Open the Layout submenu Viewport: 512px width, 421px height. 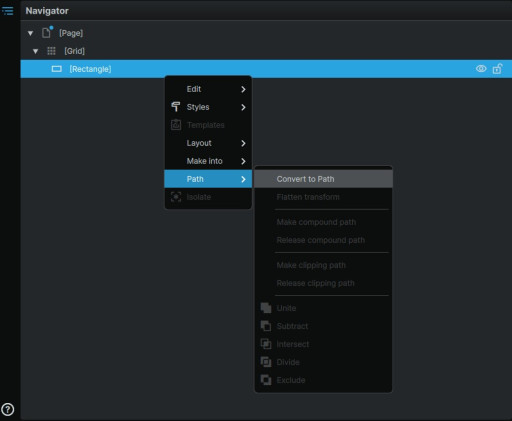click(x=208, y=143)
